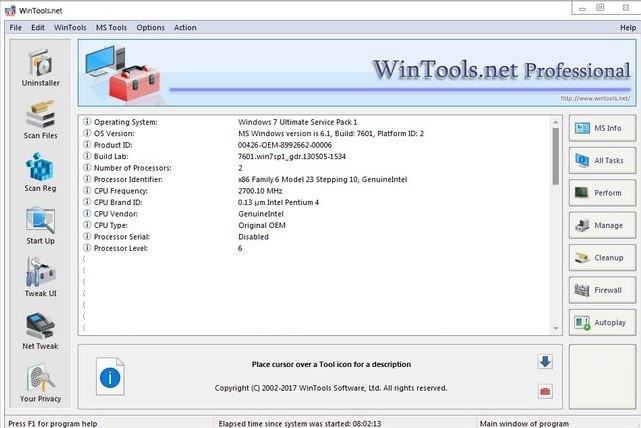Select the CPU Vendor row
Image resolution: width=641 pixels, height=428 pixels.
click(x=315, y=213)
